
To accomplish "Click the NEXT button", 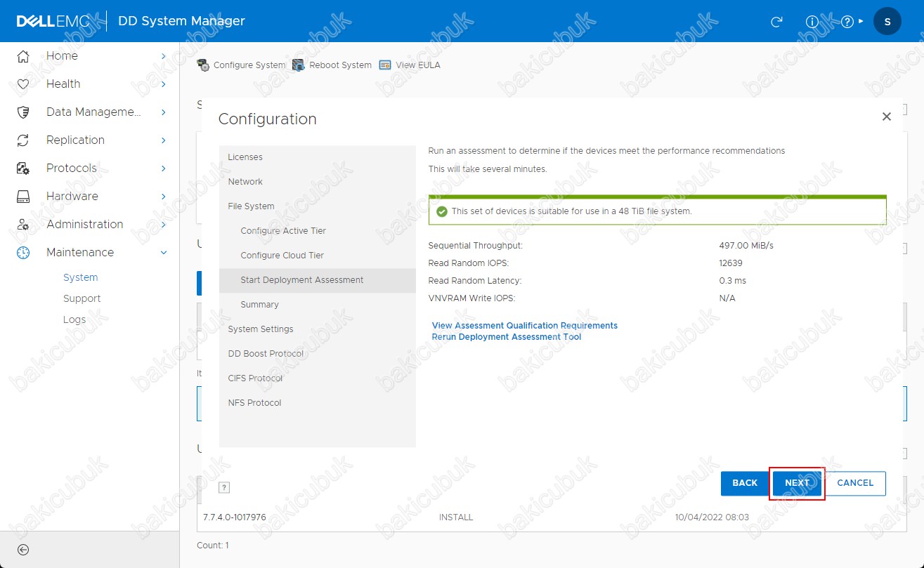I will pos(797,483).
